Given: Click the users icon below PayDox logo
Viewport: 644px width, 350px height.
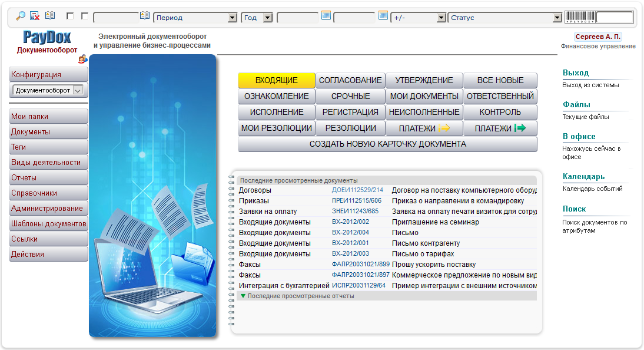Looking at the screenshot, I should (x=82, y=58).
